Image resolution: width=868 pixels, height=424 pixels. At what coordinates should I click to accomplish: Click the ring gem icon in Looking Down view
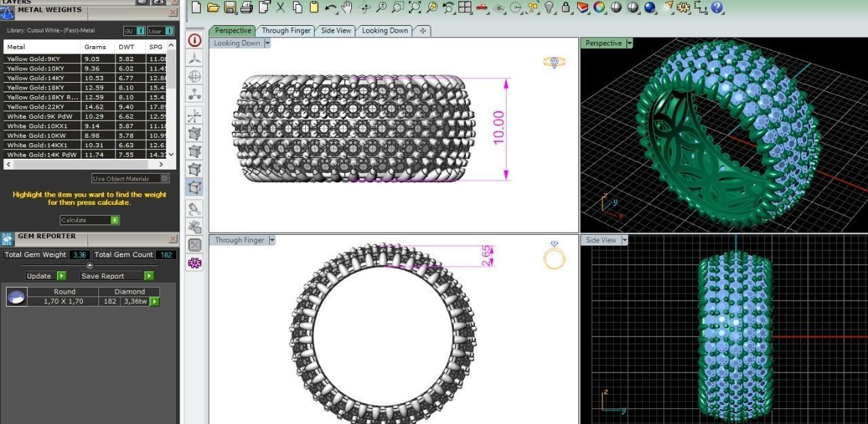tap(555, 62)
